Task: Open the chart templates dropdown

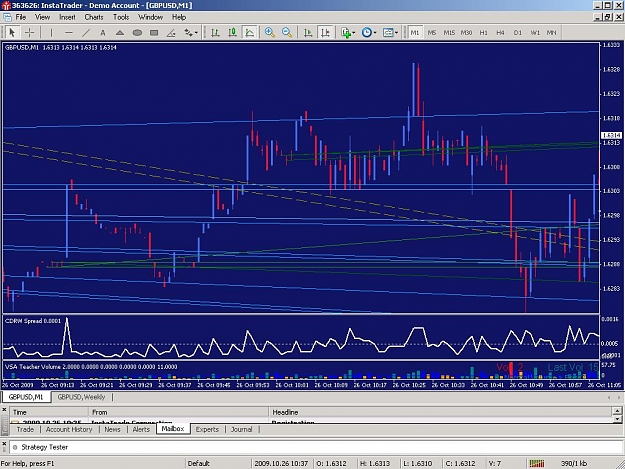Action: [390, 33]
